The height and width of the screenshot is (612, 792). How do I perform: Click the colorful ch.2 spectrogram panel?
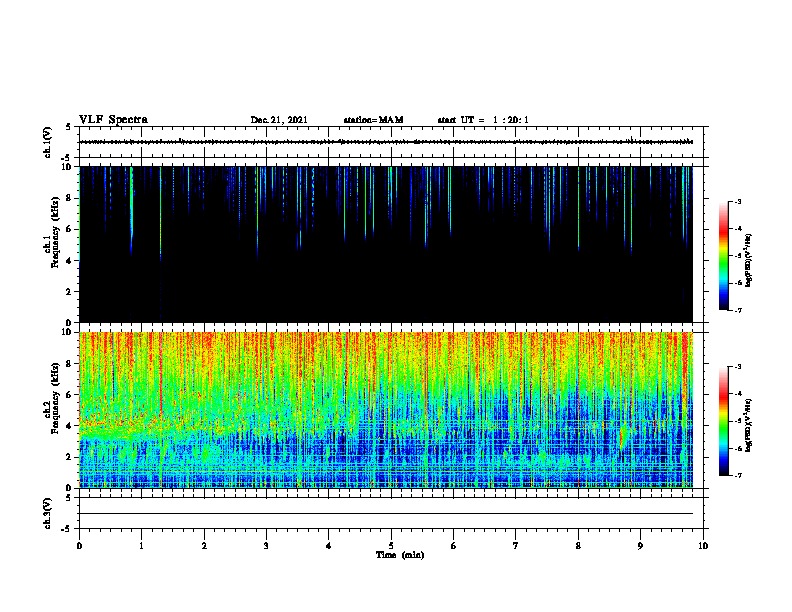[386, 410]
